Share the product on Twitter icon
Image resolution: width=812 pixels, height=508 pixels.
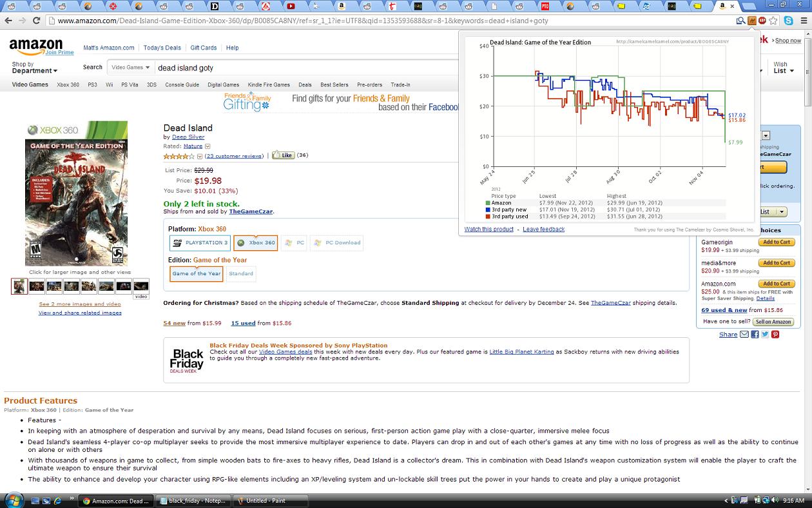(x=765, y=335)
